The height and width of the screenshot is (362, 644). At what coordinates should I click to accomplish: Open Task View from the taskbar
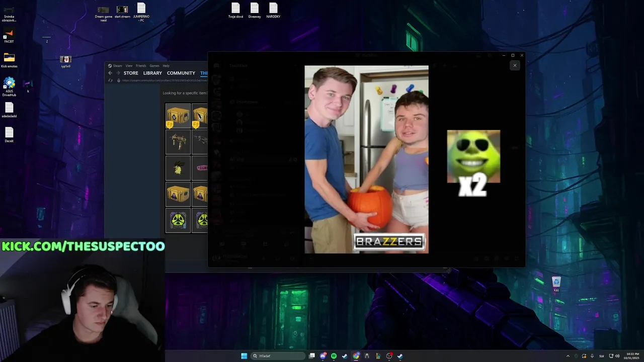[312, 356]
